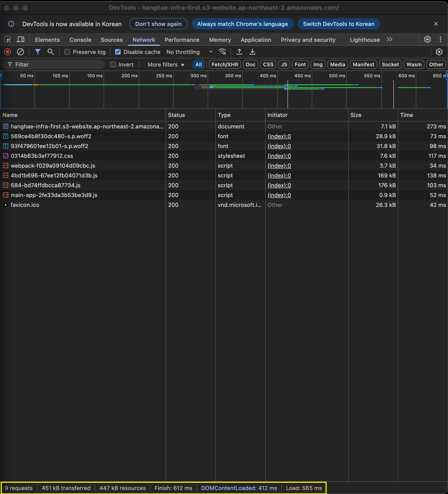Open the network search magnifier
Image resolution: width=448 pixels, height=494 pixels.
pyautogui.click(x=51, y=52)
